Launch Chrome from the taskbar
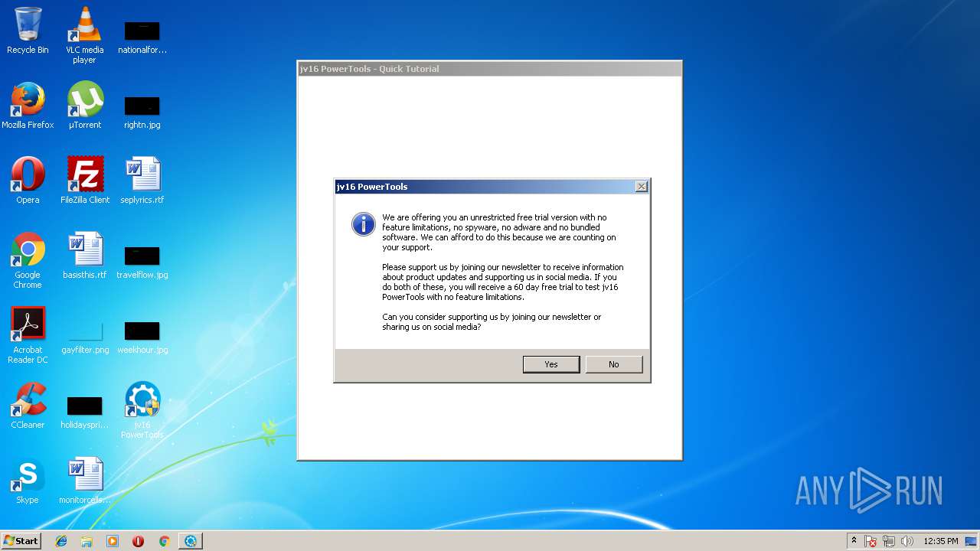Image resolution: width=980 pixels, height=551 pixels. (164, 541)
